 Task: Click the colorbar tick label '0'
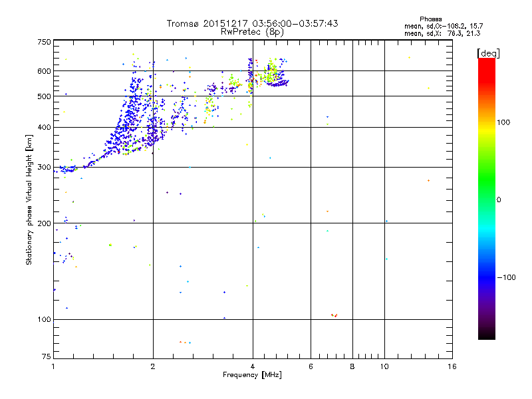point(498,200)
